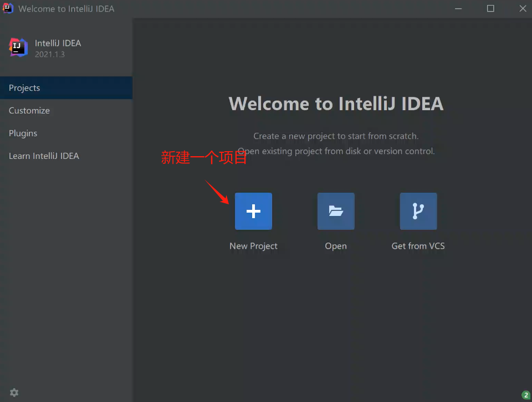Click the Get from VCS branch icon
This screenshot has height=402, width=532.
tap(418, 211)
